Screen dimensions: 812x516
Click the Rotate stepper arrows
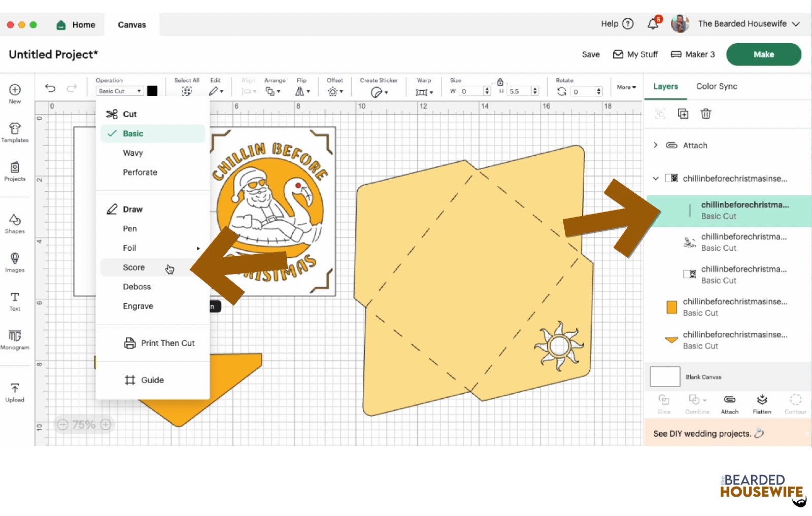pyautogui.click(x=599, y=91)
